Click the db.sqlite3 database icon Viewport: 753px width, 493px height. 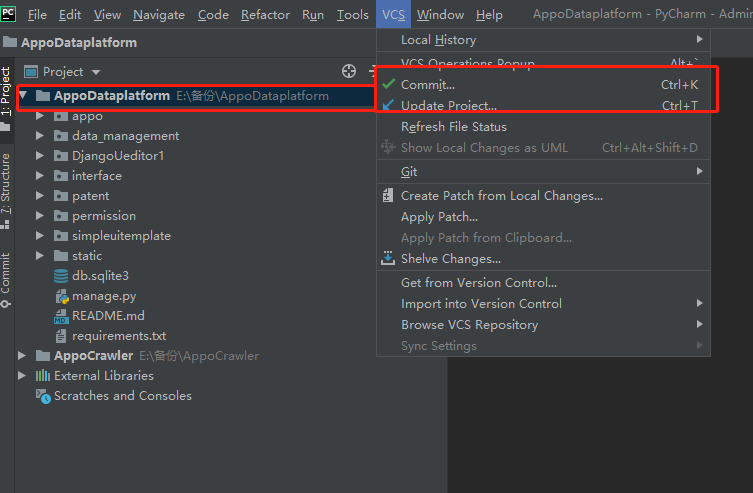tap(61, 276)
